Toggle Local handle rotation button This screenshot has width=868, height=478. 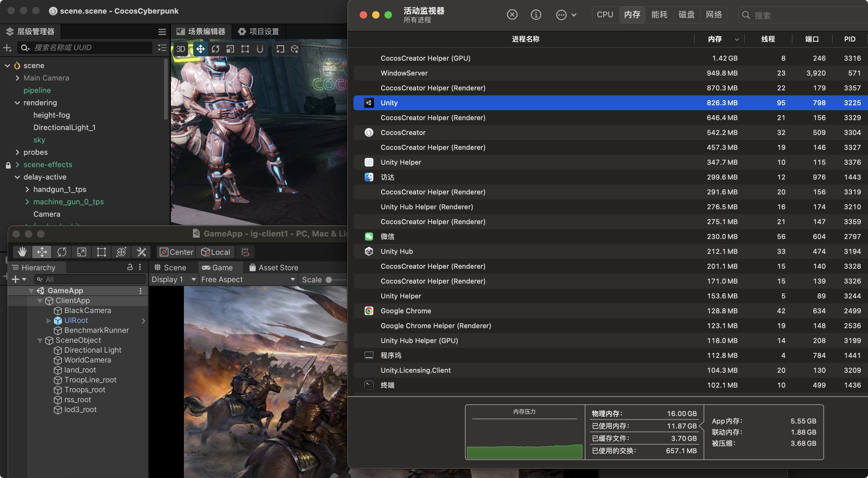point(216,252)
